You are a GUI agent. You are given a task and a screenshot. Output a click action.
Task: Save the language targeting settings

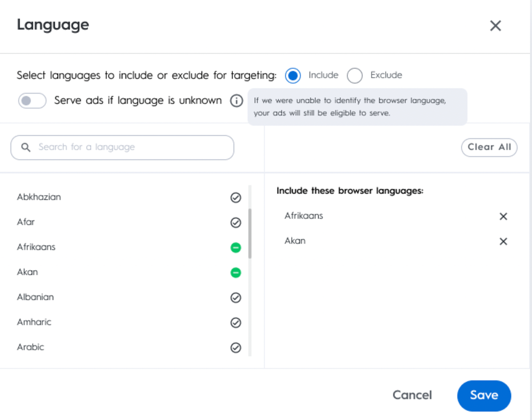coord(484,396)
